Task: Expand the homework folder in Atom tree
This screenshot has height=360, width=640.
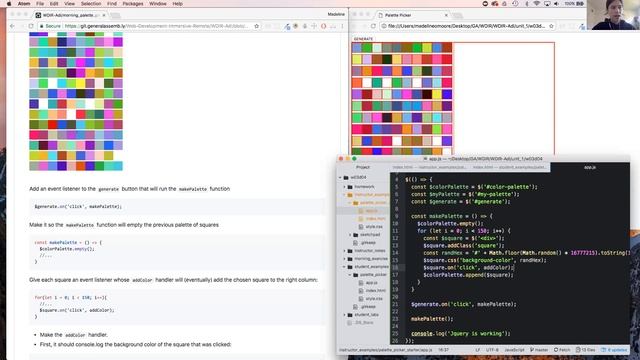Action: tap(345, 187)
